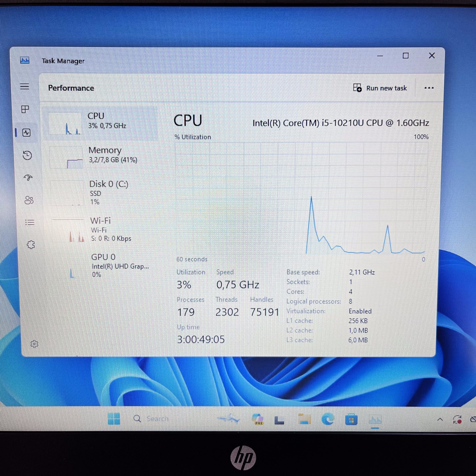Image resolution: width=476 pixels, height=476 pixels.
Task: Click the CPU mini graph thumbnail
Action: click(65, 124)
